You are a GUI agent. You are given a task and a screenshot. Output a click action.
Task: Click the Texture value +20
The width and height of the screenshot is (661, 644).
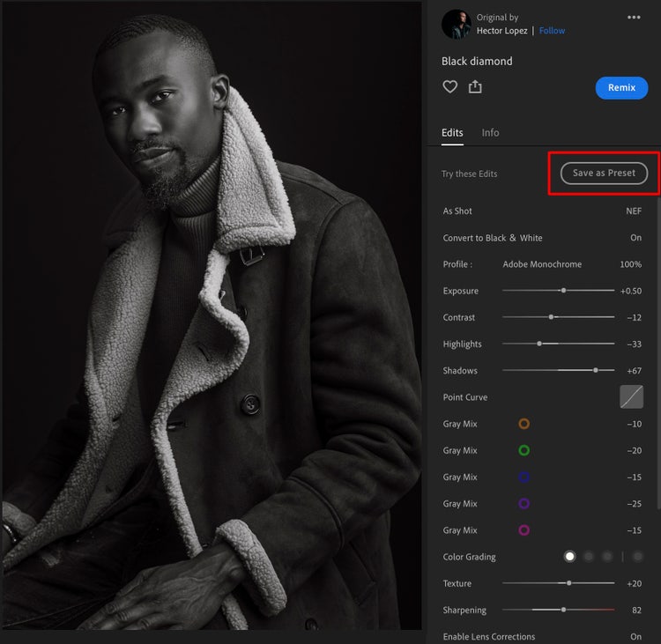pos(634,583)
